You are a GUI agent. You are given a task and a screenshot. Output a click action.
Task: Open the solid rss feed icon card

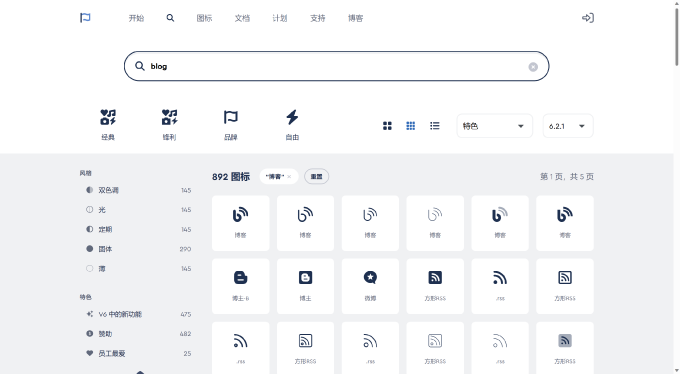(500, 286)
